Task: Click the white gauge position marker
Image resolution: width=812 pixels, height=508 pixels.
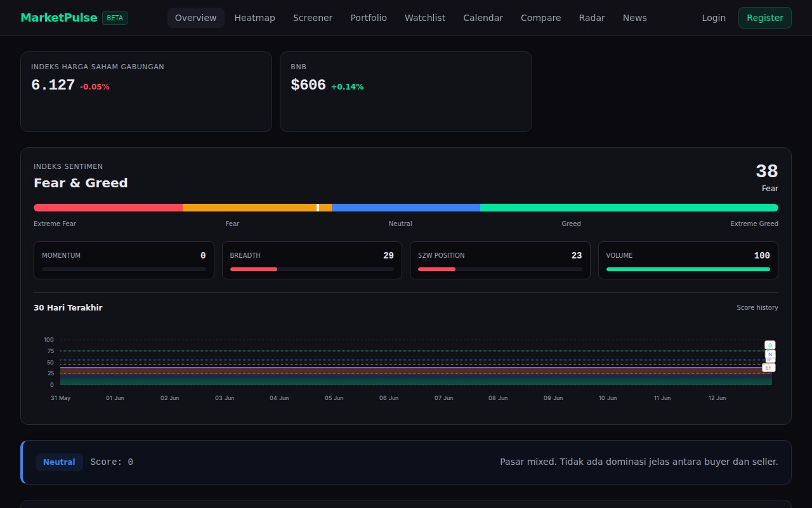Action: (318, 208)
